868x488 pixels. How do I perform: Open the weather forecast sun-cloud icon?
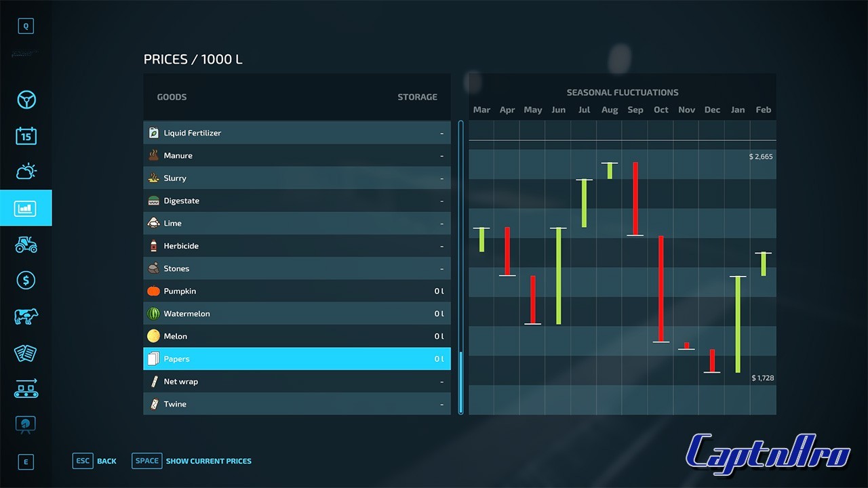point(26,171)
